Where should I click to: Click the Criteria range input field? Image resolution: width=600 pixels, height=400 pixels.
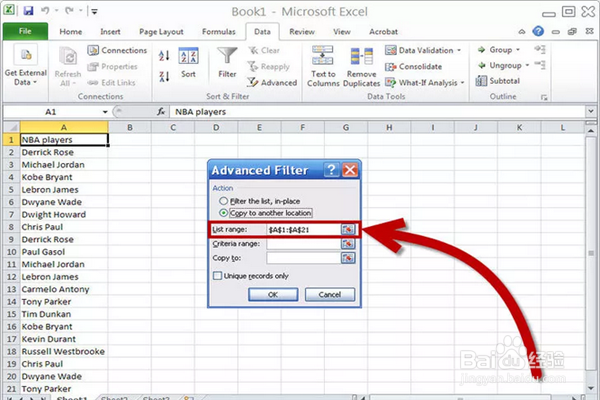pos(303,243)
